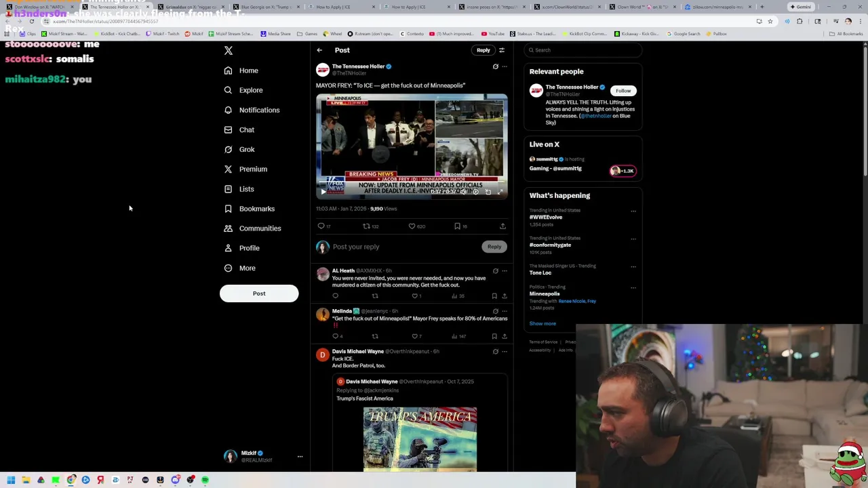The width and height of the screenshot is (868, 488).
Task: Go to Home in the sidebar
Action: [241, 70]
